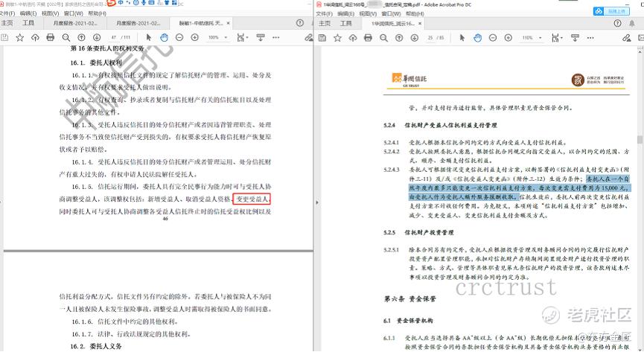The image size is (644, 352).
Task: Click the bookmark star icon in the right window
Action: point(337,36)
